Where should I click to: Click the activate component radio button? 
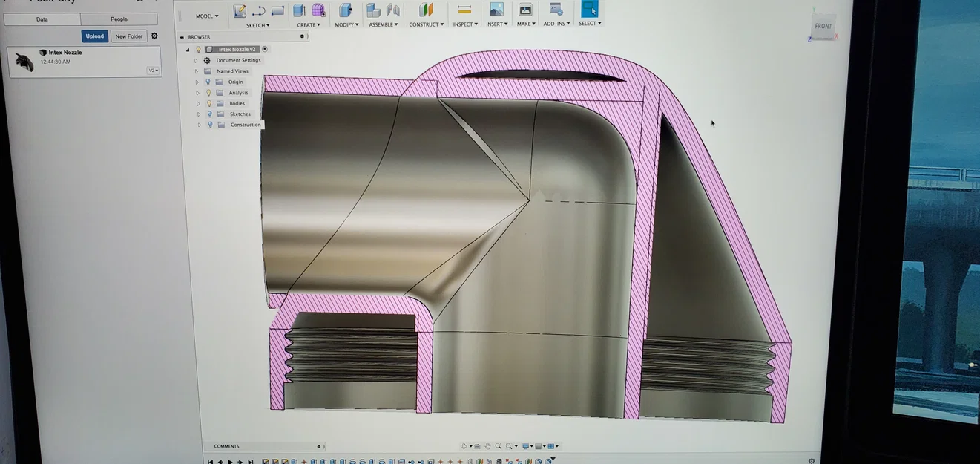[265, 49]
